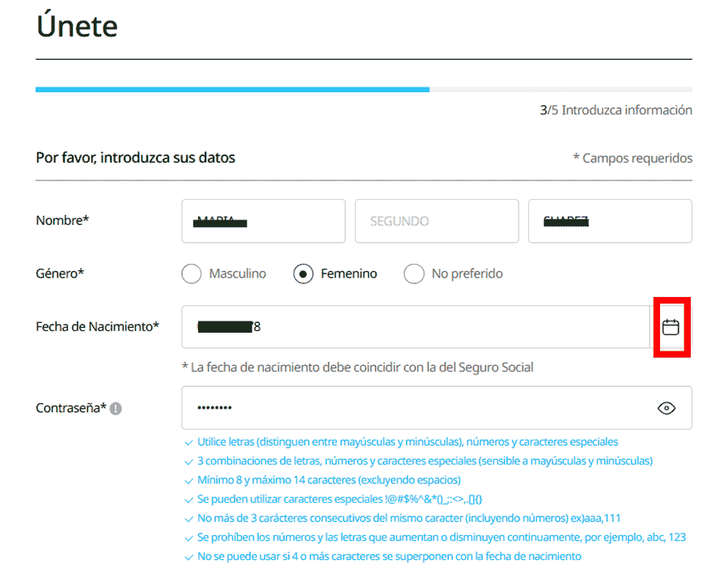Click the checkmark beside the consecutive characters rule
The width and height of the screenshot is (728, 565).
(x=188, y=517)
